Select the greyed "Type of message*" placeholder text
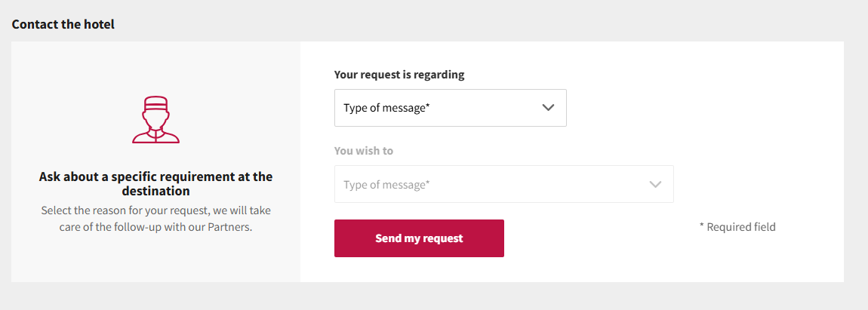The height and width of the screenshot is (310, 868). 387,184
